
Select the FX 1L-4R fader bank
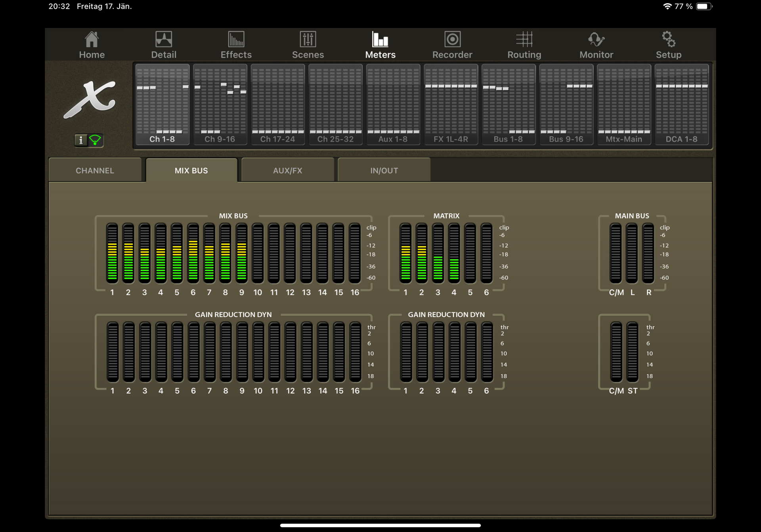click(451, 105)
